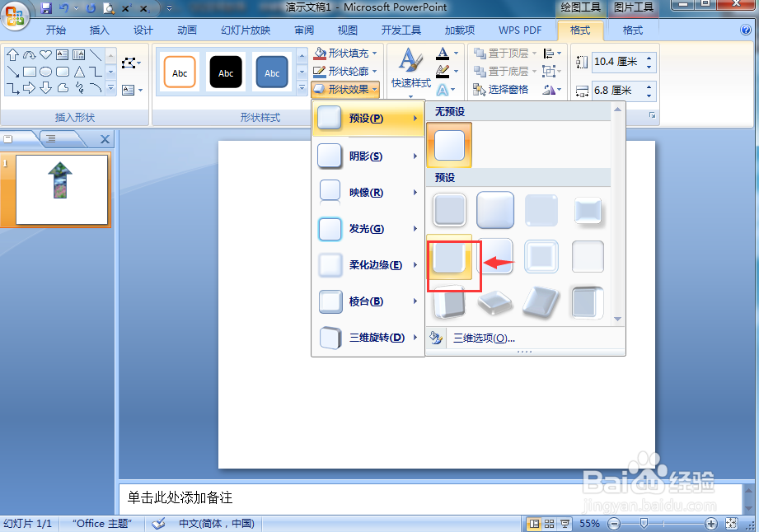Apply the black Abc shape style
Screen dimensions: 759x532
click(x=226, y=72)
